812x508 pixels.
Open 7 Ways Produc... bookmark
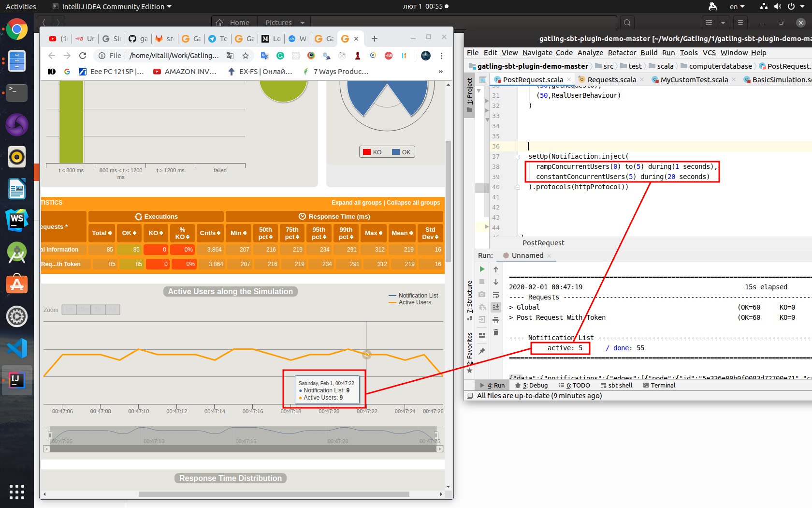click(x=335, y=72)
